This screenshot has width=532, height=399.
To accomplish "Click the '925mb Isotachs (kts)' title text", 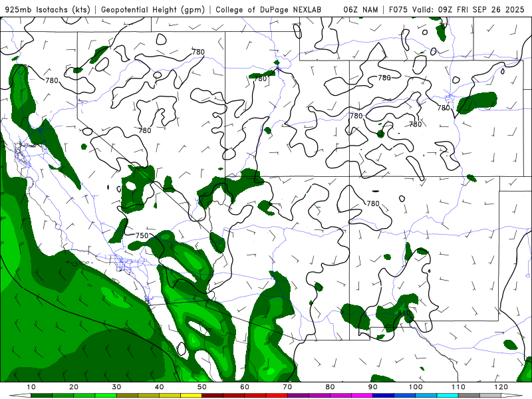I will [47, 10].
